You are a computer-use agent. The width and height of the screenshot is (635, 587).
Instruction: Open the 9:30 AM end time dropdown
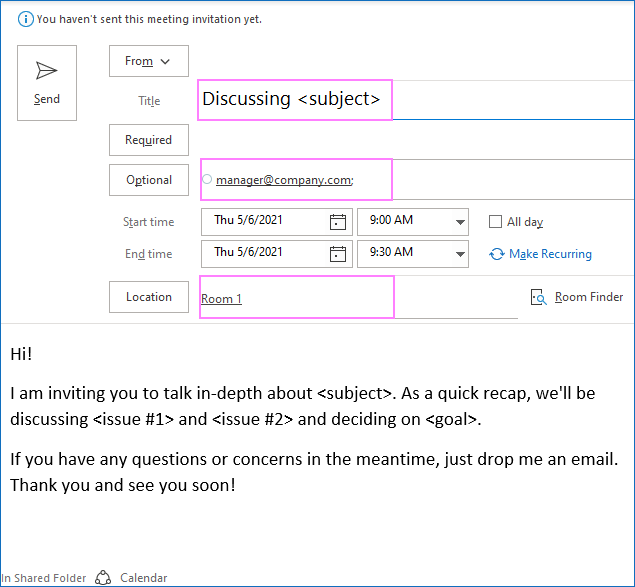pos(460,253)
